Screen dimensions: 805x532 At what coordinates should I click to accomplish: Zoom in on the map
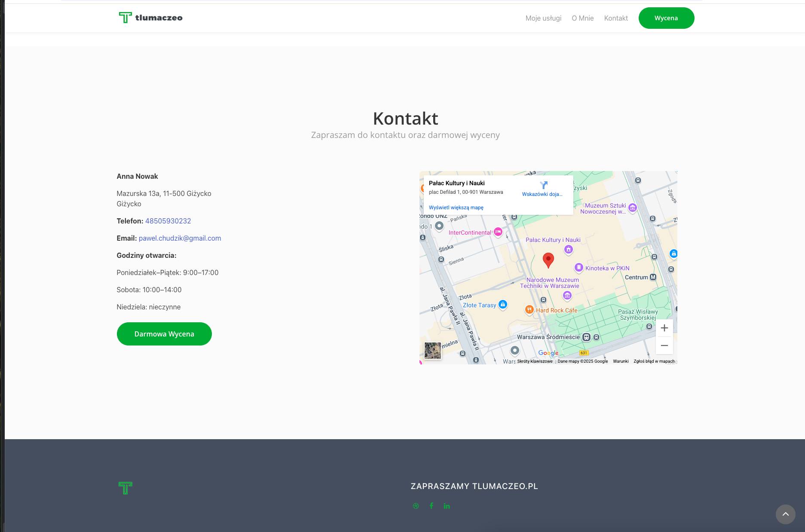pos(664,328)
